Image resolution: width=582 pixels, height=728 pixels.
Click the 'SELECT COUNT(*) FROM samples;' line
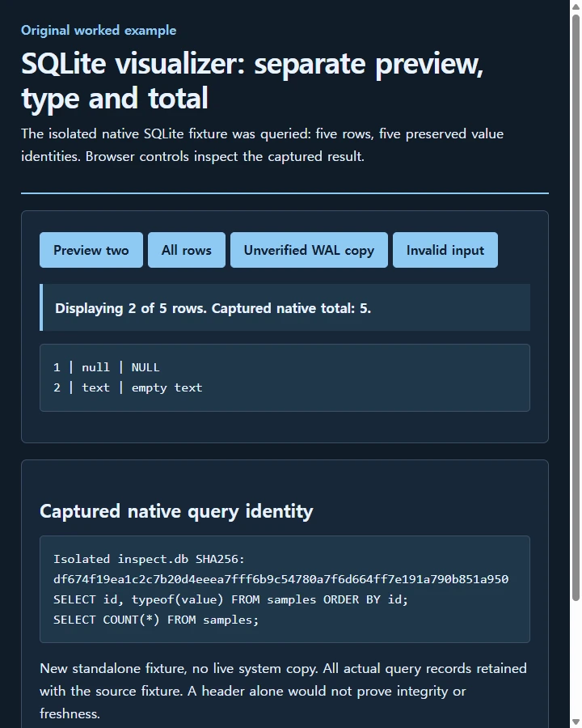(x=156, y=620)
